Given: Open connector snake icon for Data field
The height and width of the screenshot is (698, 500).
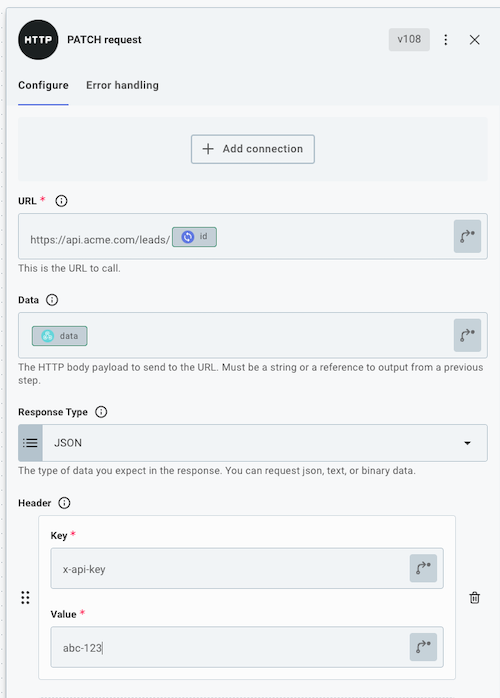Looking at the screenshot, I should click(467, 335).
